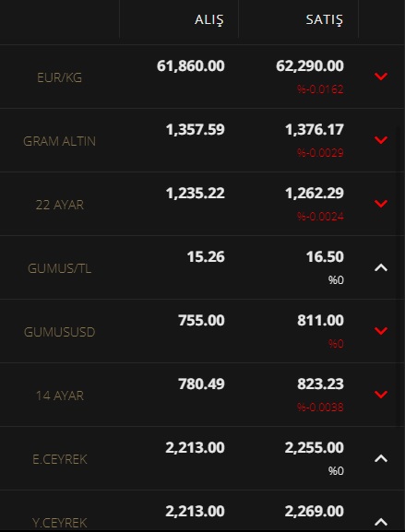This screenshot has width=405, height=532.
Task: Click the GUMUSUSD instrument name
Action: pos(59,332)
